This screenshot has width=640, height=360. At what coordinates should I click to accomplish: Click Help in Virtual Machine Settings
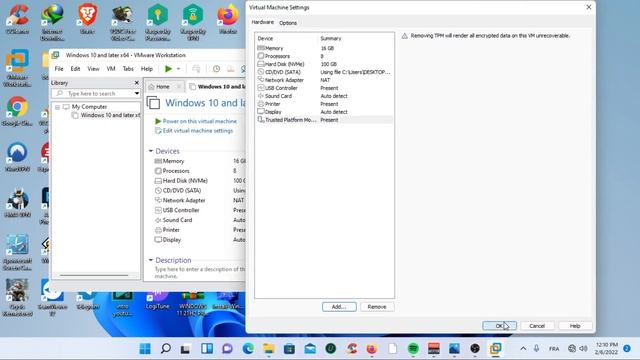pos(575,326)
